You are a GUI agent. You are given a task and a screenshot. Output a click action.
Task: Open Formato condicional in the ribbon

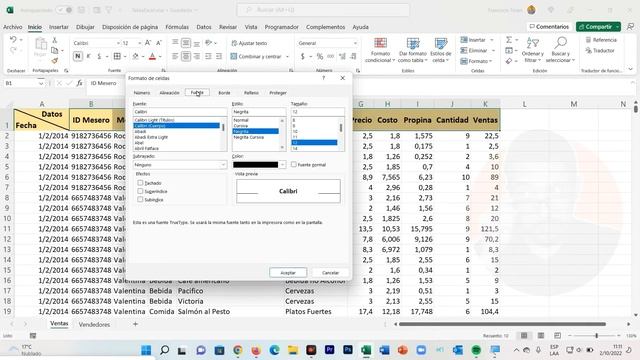pyautogui.click(x=380, y=50)
